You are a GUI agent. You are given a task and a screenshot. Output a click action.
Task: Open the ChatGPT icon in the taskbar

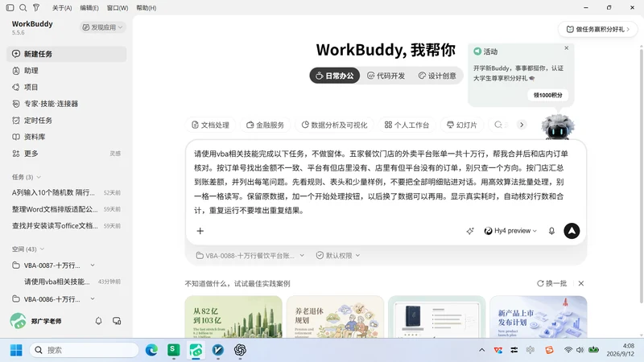coord(240,350)
